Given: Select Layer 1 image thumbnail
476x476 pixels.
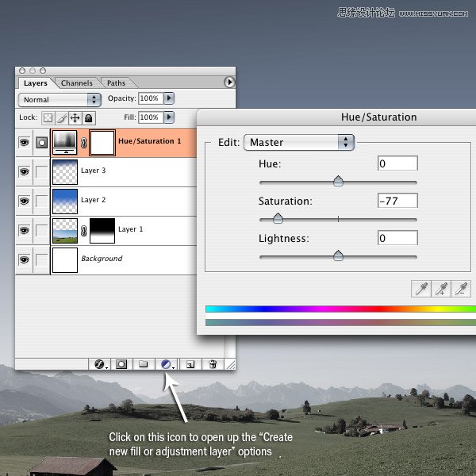Looking at the screenshot, I should coord(65,231).
